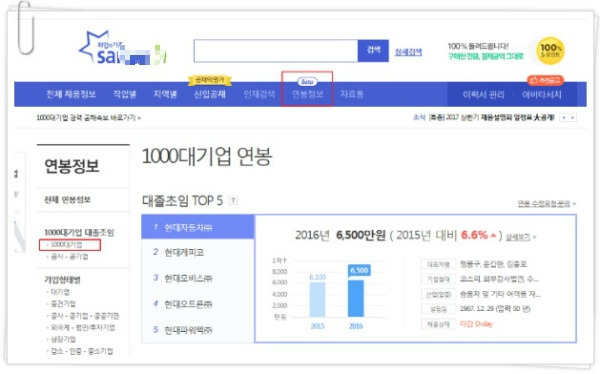600x374 pixels.
Task: Click the 100% 돌려드립니다 banner text
Action: coord(478,46)
